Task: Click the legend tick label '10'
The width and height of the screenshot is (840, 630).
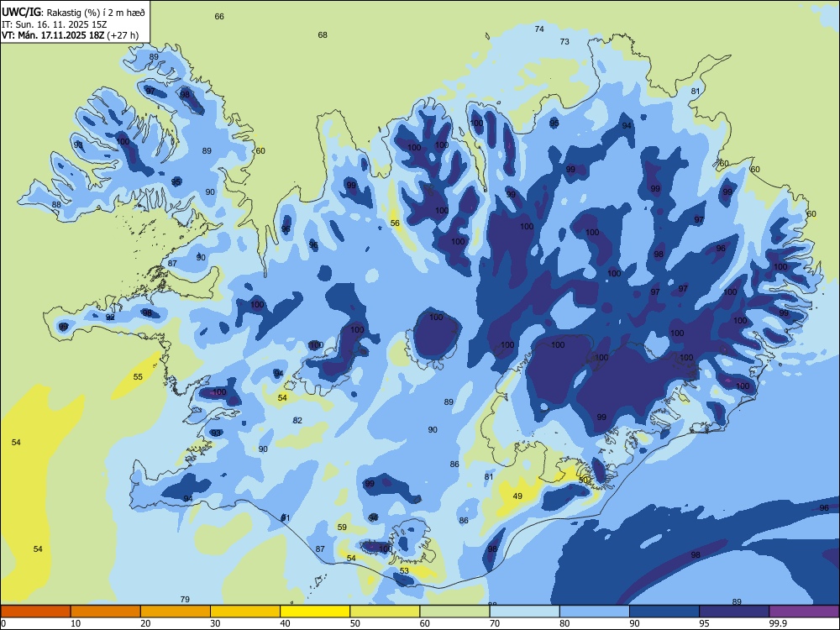Action: click(x=76, y=623)
